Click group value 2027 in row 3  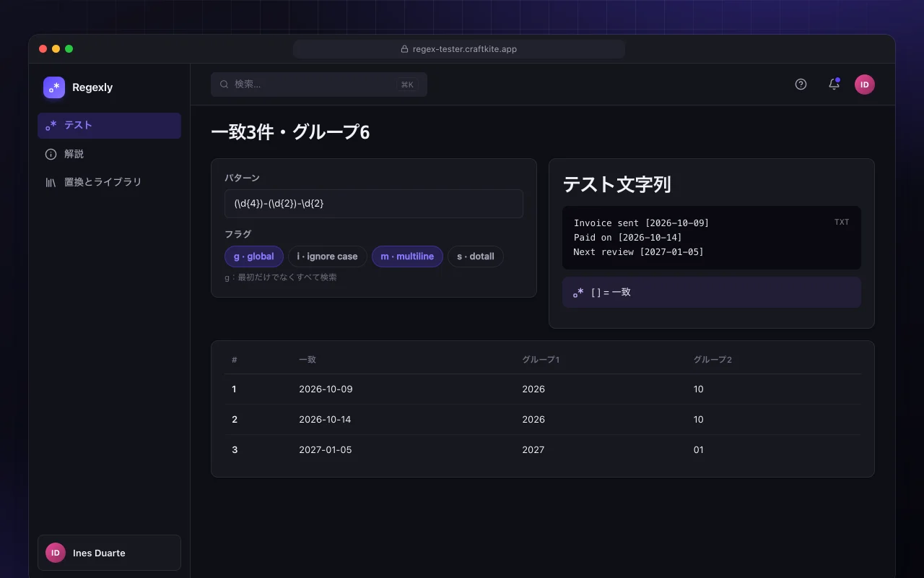tap(533, 450)
